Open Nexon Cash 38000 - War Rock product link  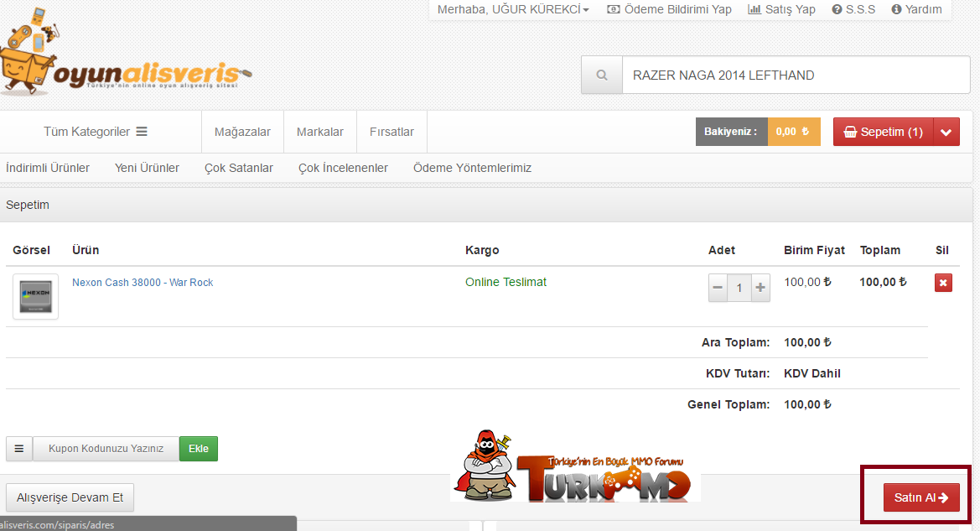pyautogui.click(x=143, y=283)
